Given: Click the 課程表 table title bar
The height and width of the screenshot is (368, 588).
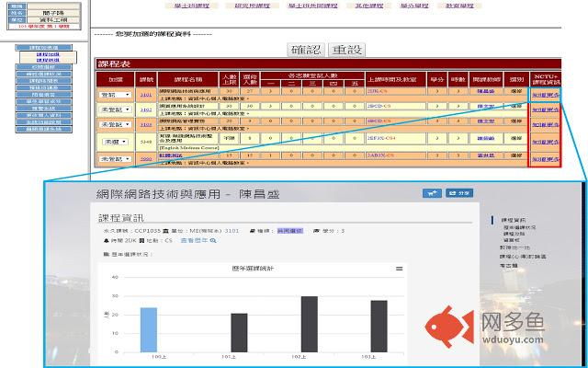Looking at the screenshot, I should tap(329, 63).
